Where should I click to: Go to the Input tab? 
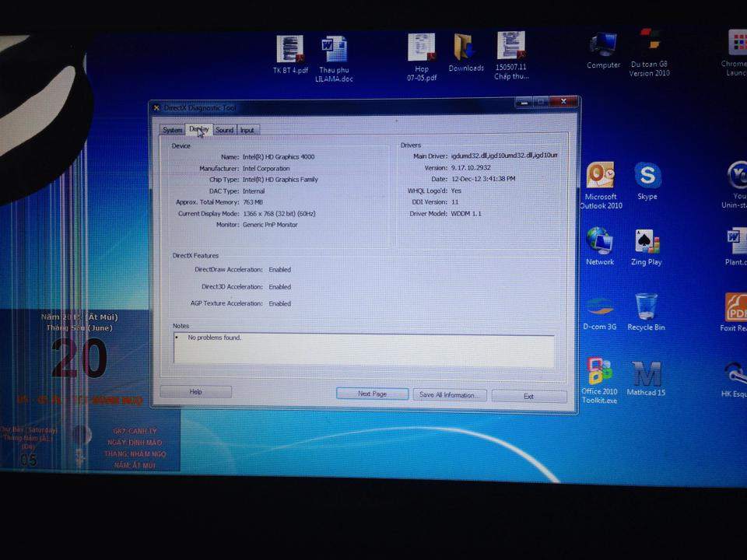tap(247, 130)
